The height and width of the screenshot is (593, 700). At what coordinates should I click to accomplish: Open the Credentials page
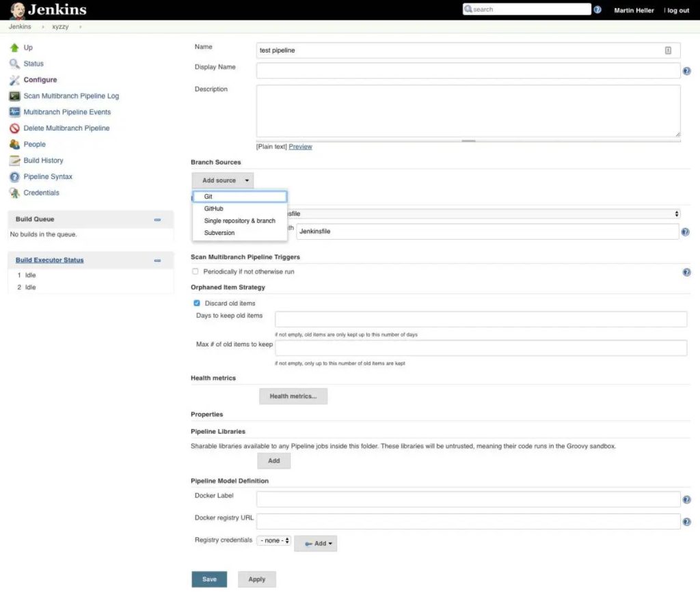pos(40,192)
